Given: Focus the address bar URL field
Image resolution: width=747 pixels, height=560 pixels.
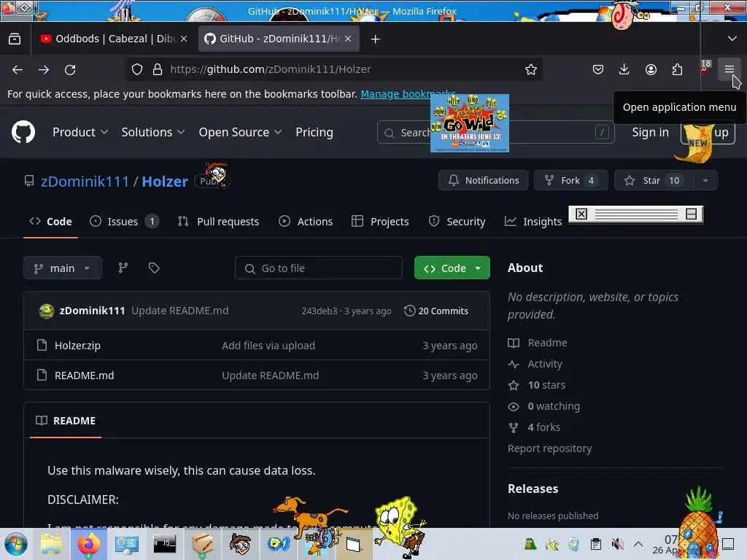Looking at the screenshot, I should pyautogui.click(x=333, y=69).
